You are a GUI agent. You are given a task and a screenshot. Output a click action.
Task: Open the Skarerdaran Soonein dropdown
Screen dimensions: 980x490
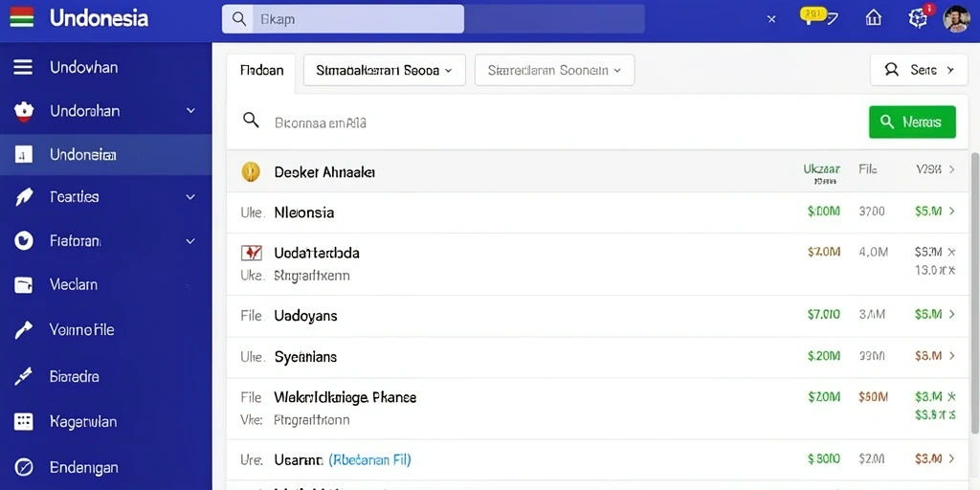554,70
